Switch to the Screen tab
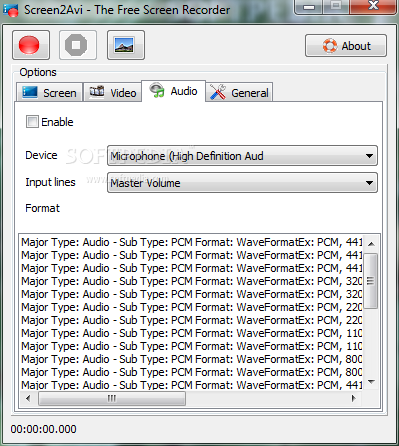 click(x=50, y=92)
